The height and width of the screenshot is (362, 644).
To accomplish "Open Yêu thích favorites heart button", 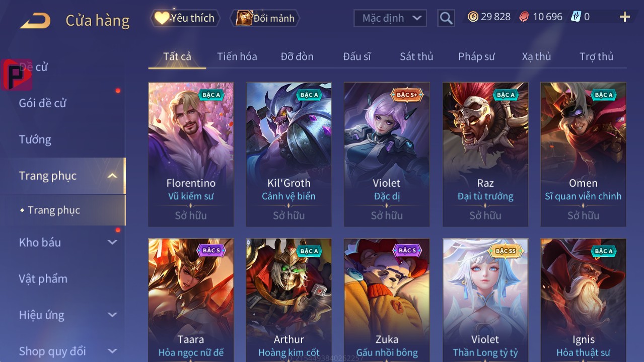I will (x=185, y=18).
